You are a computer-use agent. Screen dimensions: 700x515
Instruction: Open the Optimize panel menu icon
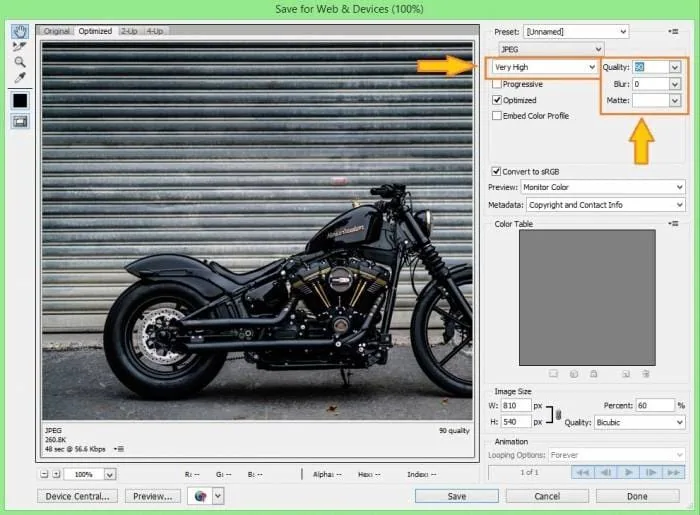(x=673, y=31)
